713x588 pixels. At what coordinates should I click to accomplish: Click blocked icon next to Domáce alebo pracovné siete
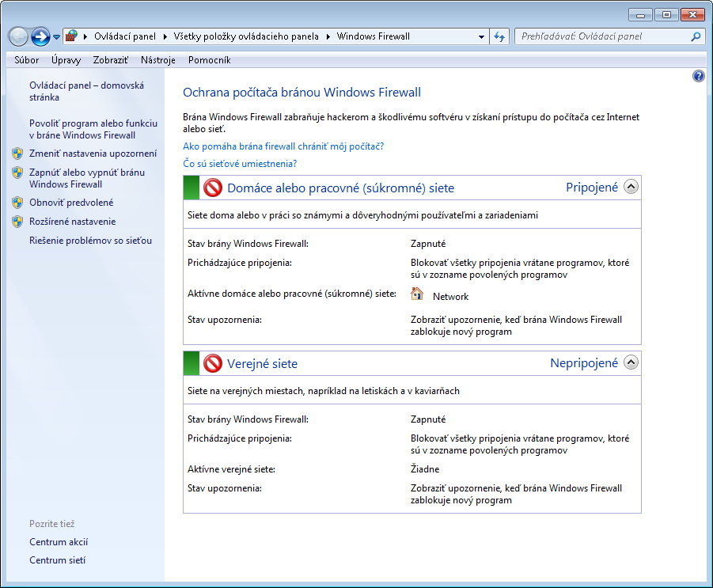click(x=213, y=188)
